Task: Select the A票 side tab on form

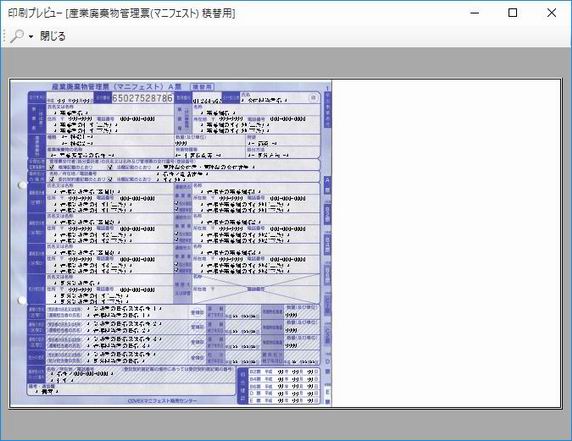Action: (327, 185)
